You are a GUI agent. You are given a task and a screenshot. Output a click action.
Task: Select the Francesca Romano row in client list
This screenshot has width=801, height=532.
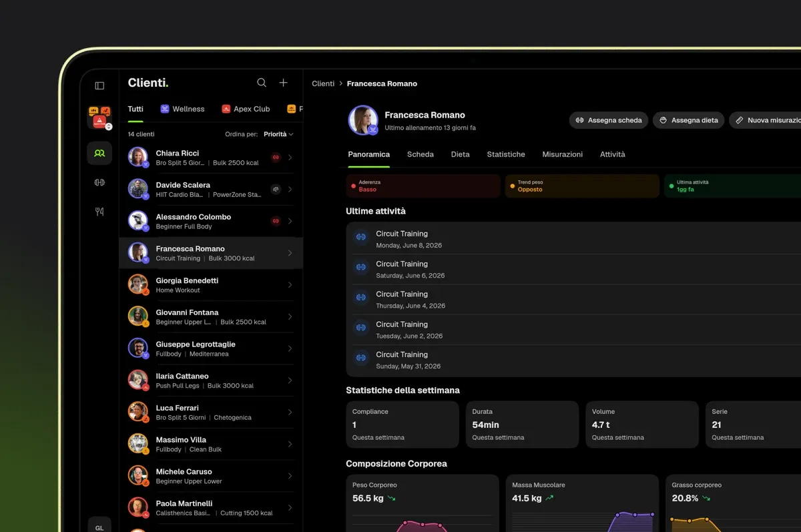[x=211, y=253]
